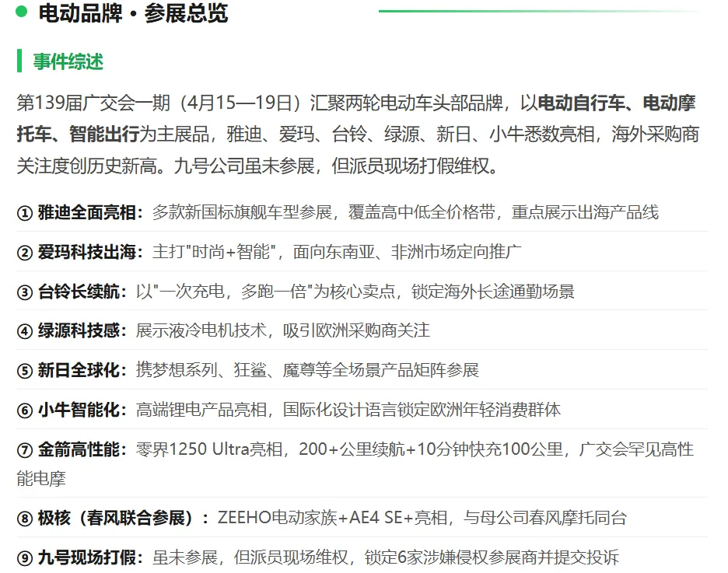Click the text '海外采购商'
This screenshot has width=728, height=573.
point(655,134)
